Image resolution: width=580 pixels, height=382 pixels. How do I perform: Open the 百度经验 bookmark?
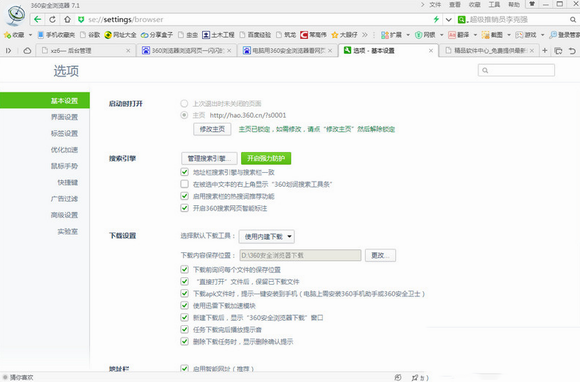[255, 35]
